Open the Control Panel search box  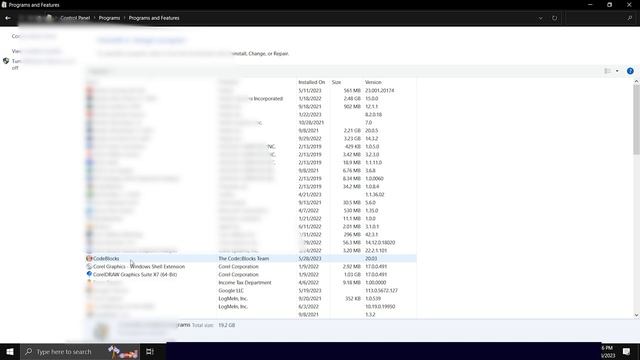pyautogui.click(x=600, y=18)
